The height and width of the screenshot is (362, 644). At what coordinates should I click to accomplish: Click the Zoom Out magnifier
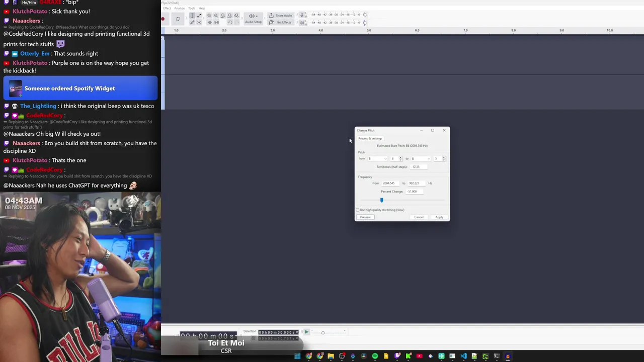pos(216,16)
